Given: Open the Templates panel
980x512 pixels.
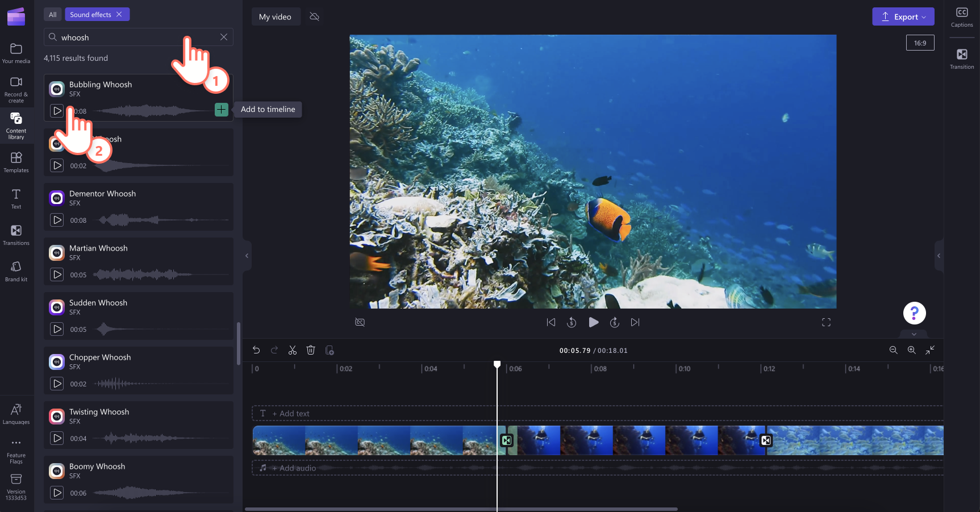Looking at the screenshot, I should [x=16, y=162].
